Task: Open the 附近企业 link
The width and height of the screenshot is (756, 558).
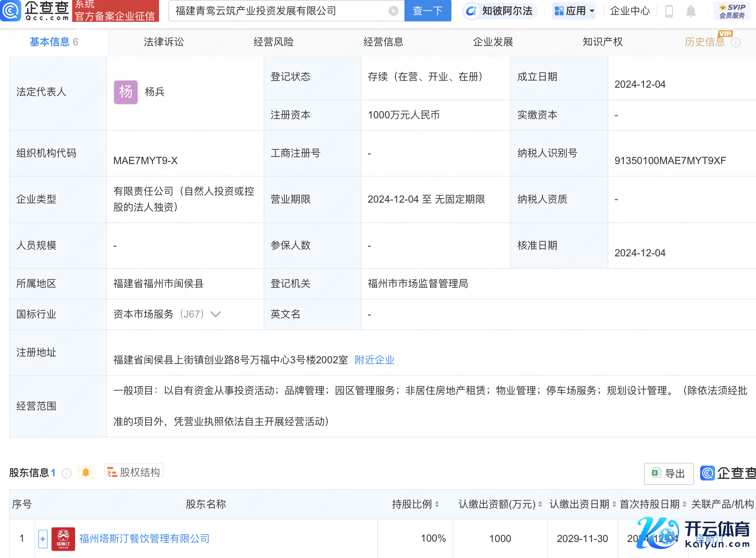Action: 374,360
